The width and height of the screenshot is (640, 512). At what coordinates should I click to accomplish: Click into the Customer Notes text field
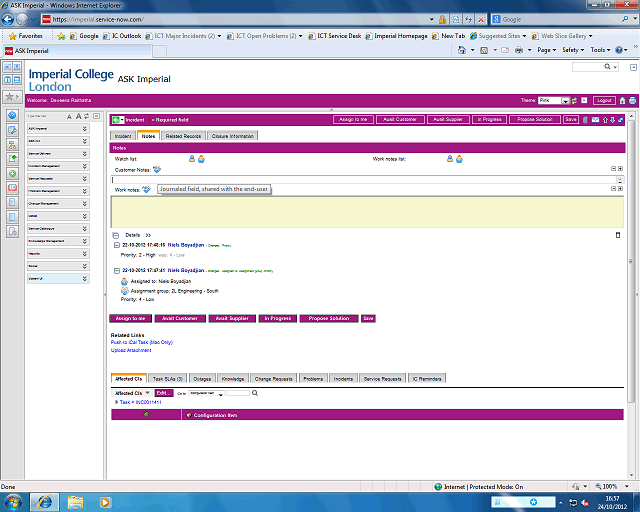(360, 179)
